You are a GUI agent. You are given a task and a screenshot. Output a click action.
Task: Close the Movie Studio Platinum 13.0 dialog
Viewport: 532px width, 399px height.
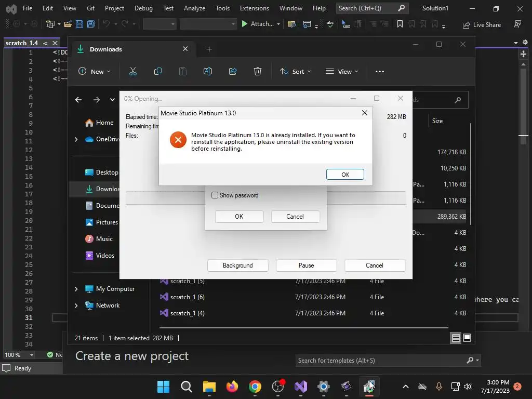364,113
